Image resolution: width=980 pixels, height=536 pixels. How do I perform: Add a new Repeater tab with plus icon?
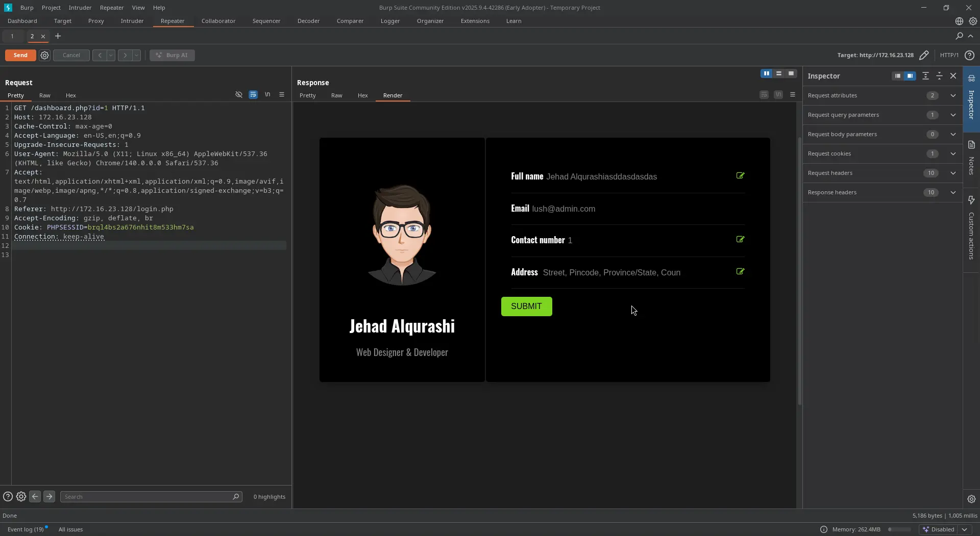click(58, 36)
